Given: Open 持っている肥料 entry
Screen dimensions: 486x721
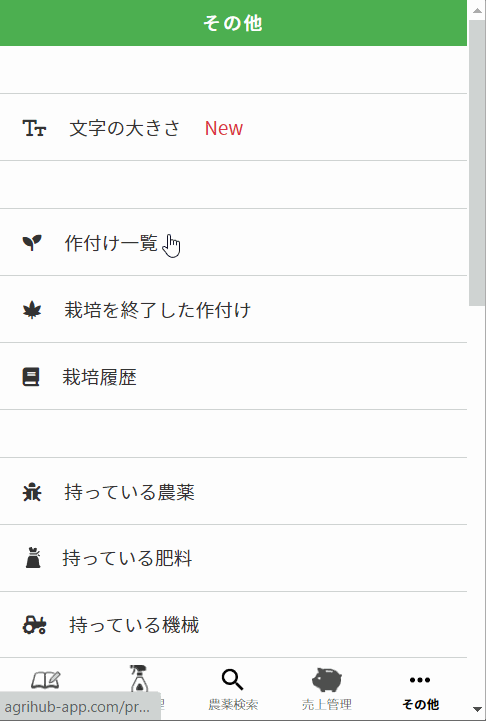Looking at the screenshot, I should 233,558.
